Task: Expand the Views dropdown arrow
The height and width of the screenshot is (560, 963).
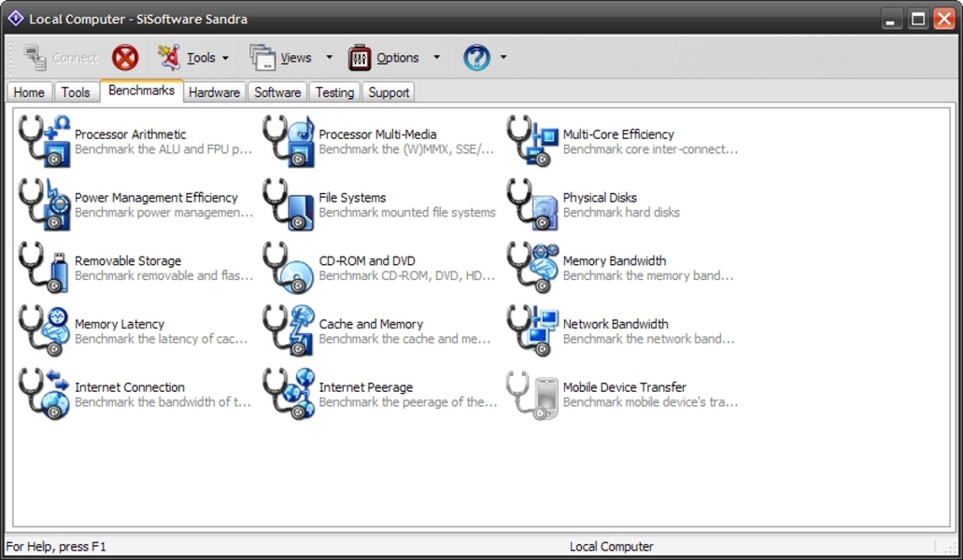Action: 329,58
